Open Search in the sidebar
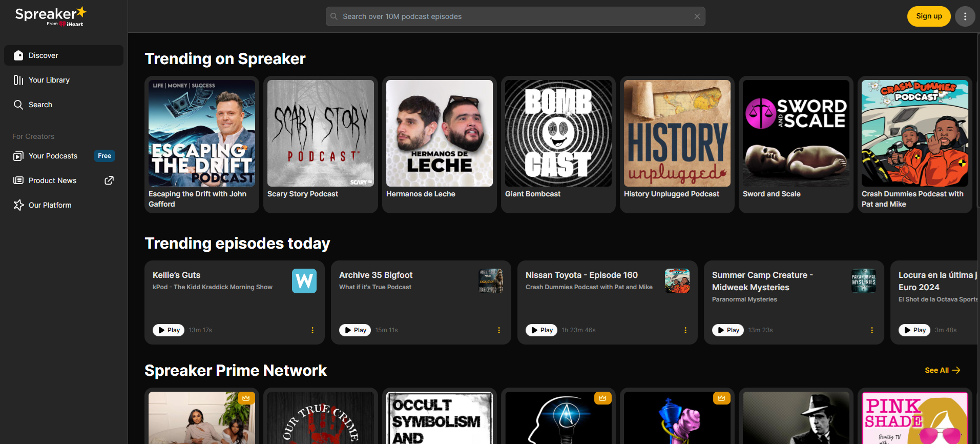The width and height of the screenshot is (980, 444). (64, 105)
